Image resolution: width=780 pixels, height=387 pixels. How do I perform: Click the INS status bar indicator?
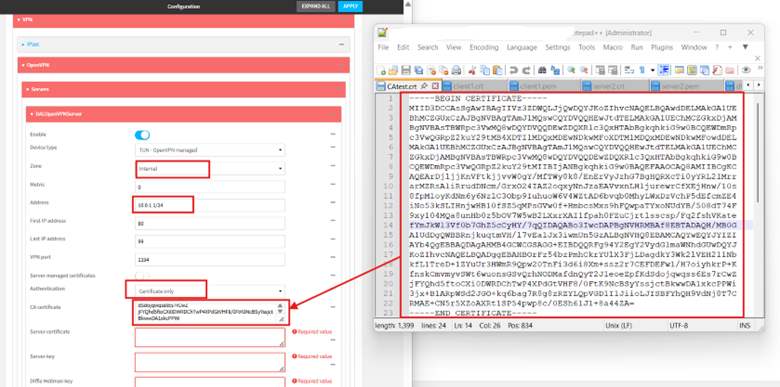tap(745, 325)
